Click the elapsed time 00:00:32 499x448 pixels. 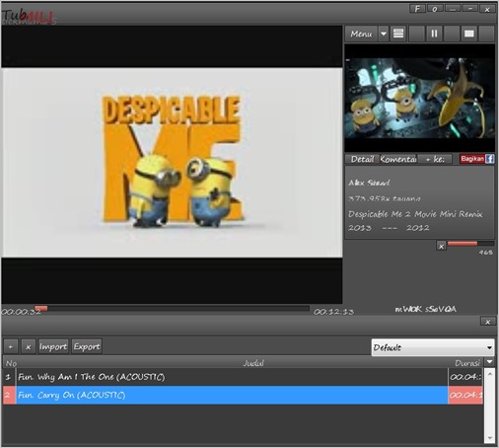click(22, 312)
